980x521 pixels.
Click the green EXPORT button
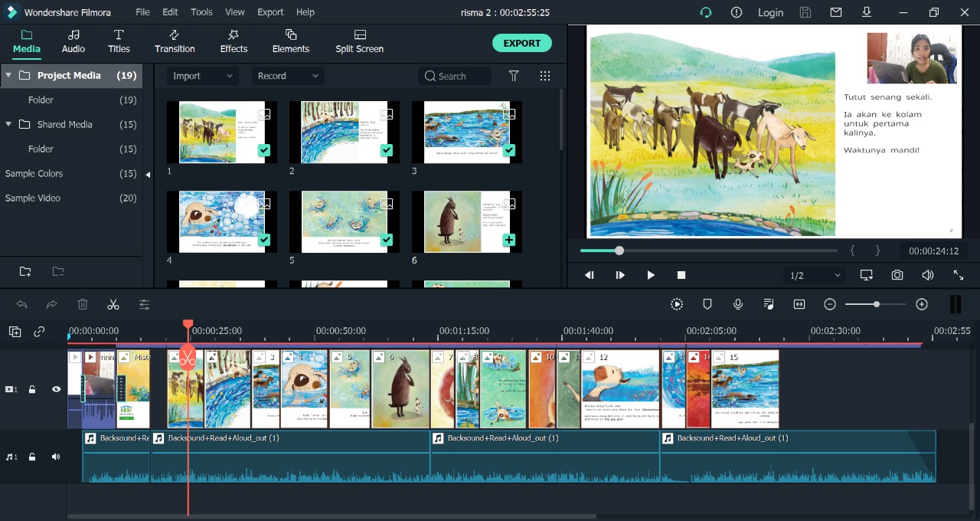[522, 43]
